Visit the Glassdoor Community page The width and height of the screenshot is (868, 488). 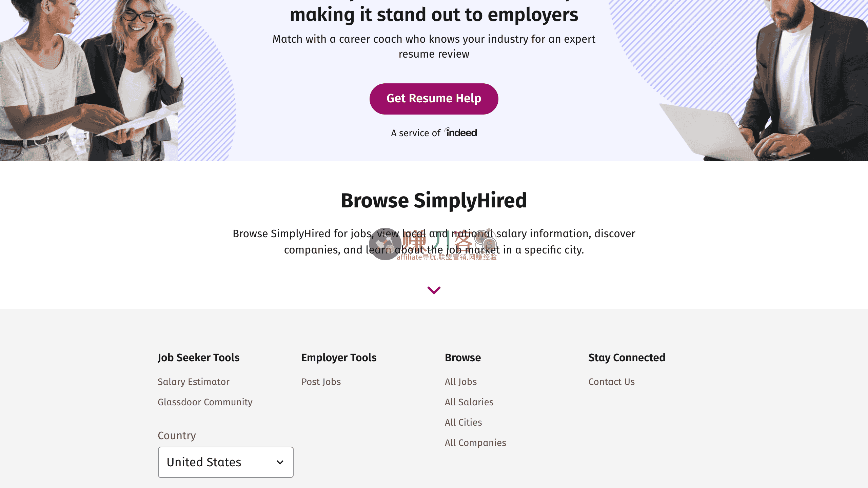(x=205, y=402)
